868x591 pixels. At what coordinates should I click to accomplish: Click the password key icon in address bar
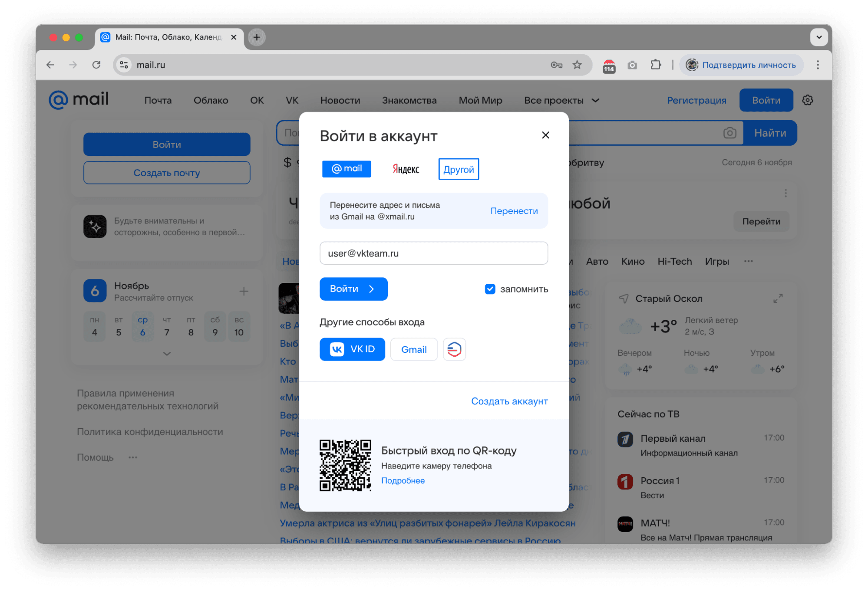[556, 65]
